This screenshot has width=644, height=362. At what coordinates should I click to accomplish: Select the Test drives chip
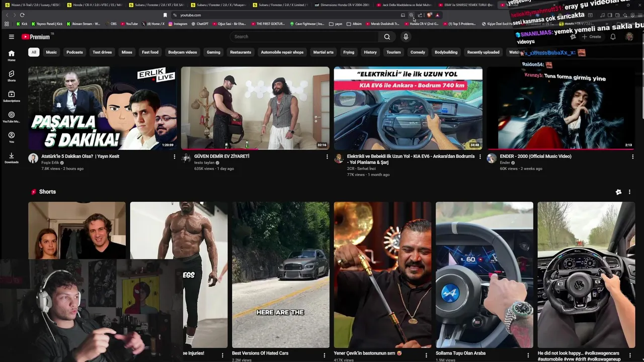102,52
